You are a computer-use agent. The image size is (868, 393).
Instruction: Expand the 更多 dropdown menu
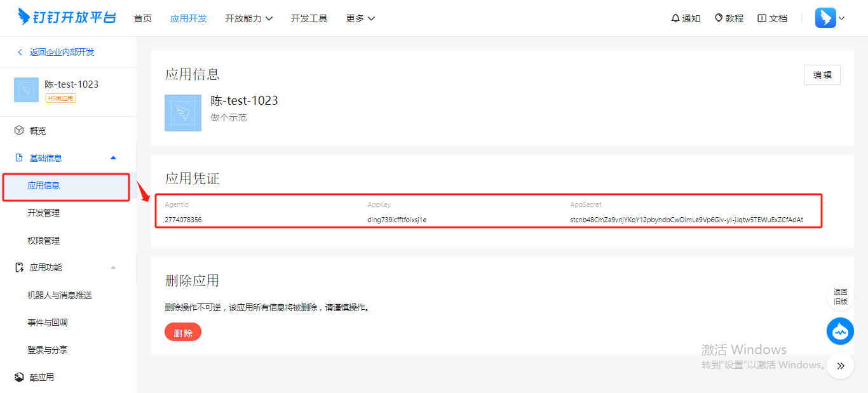(x=361, y=18)
